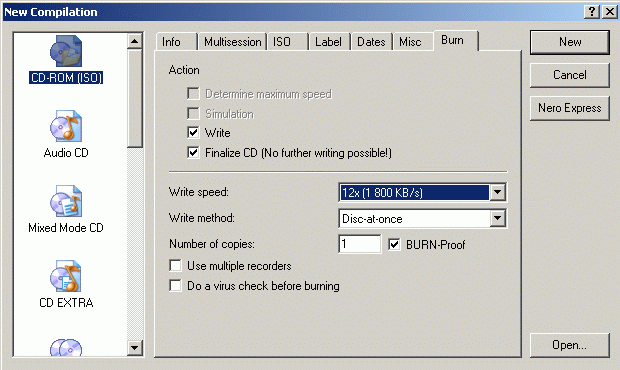Expand the Write method dropdown arrow

tap(497, 218)
